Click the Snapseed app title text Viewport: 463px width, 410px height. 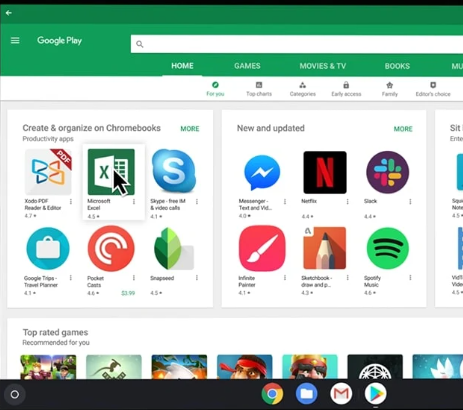[x=162, y=278]
